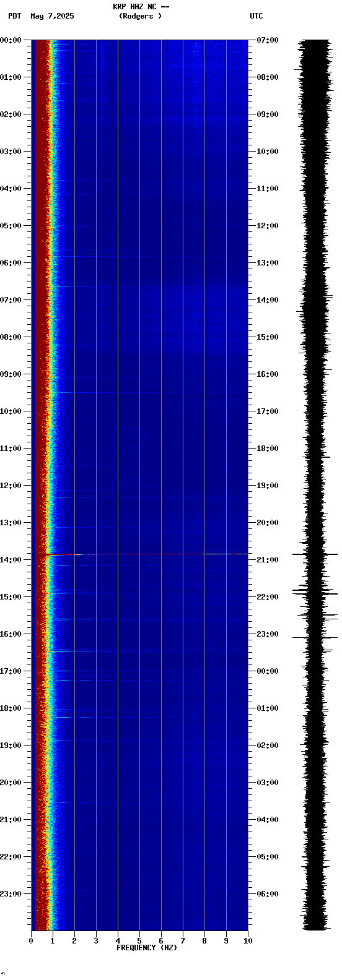The height and width of the screenshot is (980, 342).
Task: Click the PDT time label '18:00'
Action: [11, 708]
